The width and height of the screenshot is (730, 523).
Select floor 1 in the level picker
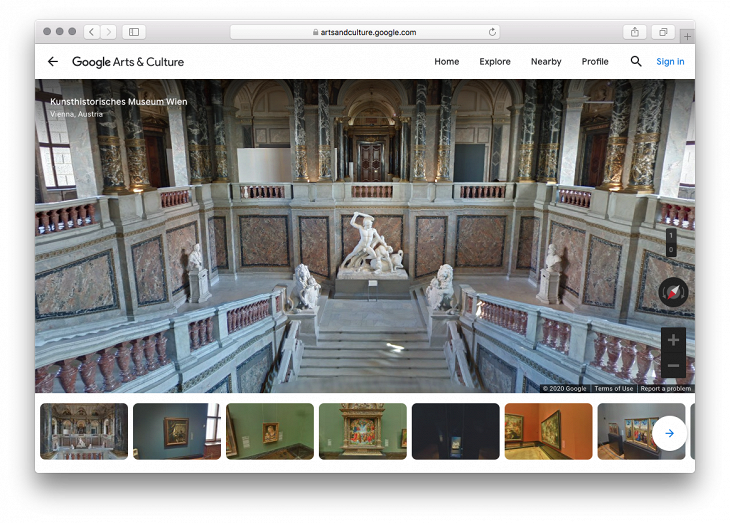[x=670, y=236]
